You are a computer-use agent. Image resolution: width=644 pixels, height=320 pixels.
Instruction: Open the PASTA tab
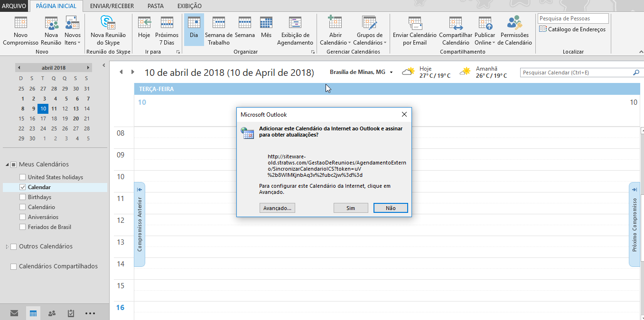[156, 6]
